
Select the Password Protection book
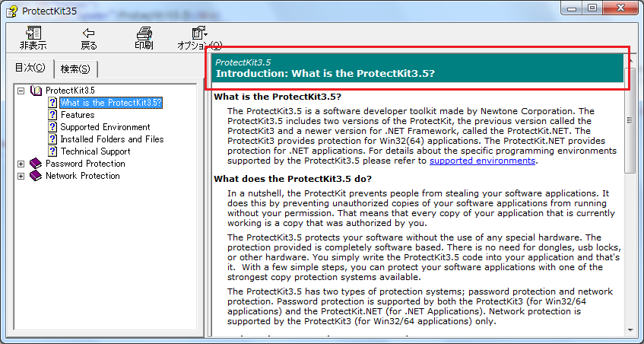click(85, 164)
